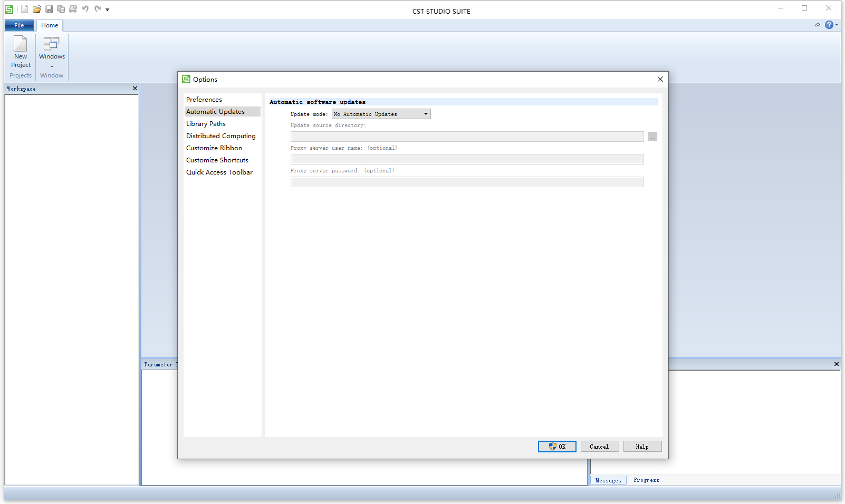The image size is (845, 504).
Task: Switch to the Home ribbon tab
Action: point(50,25)
